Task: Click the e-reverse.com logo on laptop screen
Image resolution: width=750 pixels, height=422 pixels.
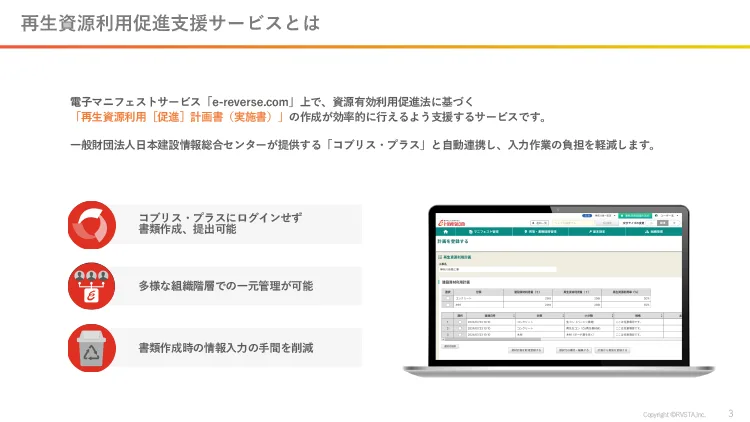Action: 452,220
